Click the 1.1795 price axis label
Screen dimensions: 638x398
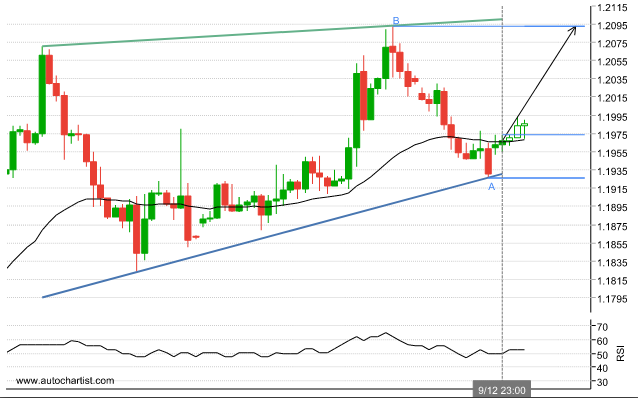(x=612, y=299)
